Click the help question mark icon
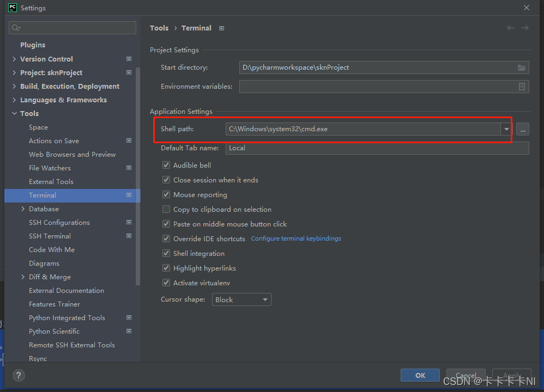544x392 pixels. (19, 375)
